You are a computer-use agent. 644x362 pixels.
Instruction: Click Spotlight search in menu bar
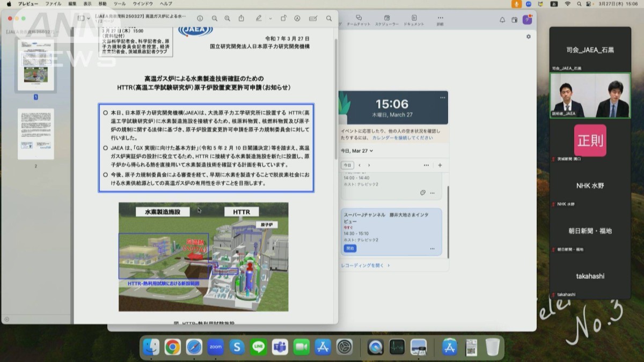point(580,4)
